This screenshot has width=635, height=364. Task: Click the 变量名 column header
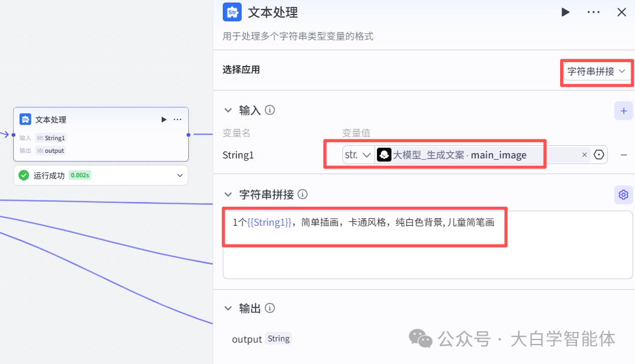(237, 133)
